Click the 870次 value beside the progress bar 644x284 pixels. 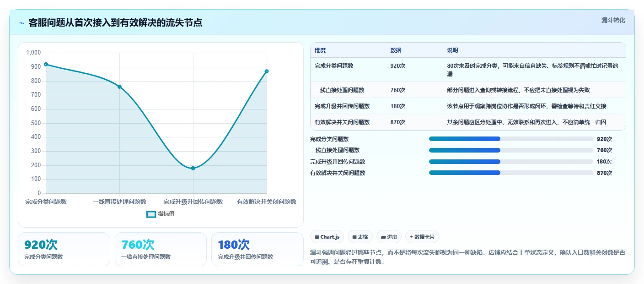(604, 173)
